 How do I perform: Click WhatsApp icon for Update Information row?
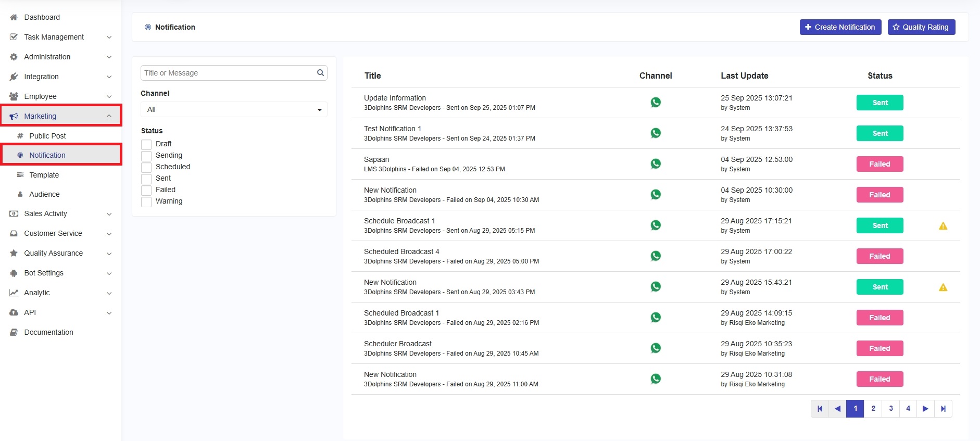656,103
